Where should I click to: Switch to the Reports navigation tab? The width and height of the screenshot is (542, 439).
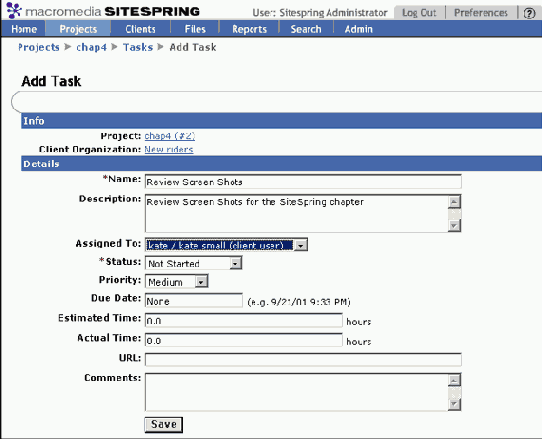coord(249,29)
